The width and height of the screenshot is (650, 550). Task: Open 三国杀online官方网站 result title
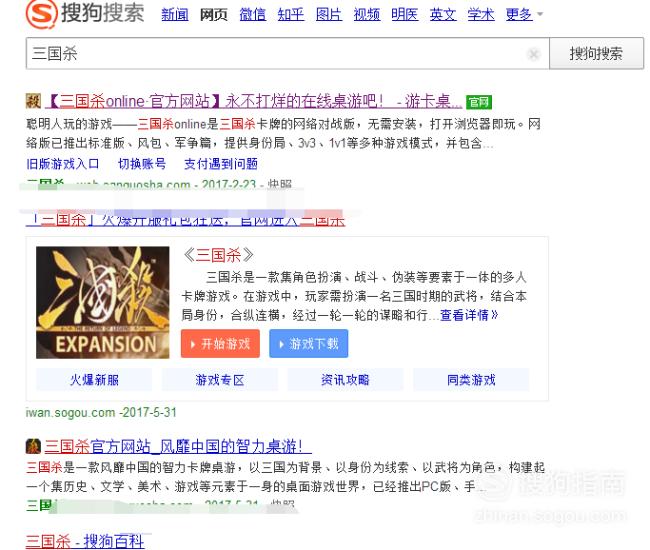(x=255, y=101)
